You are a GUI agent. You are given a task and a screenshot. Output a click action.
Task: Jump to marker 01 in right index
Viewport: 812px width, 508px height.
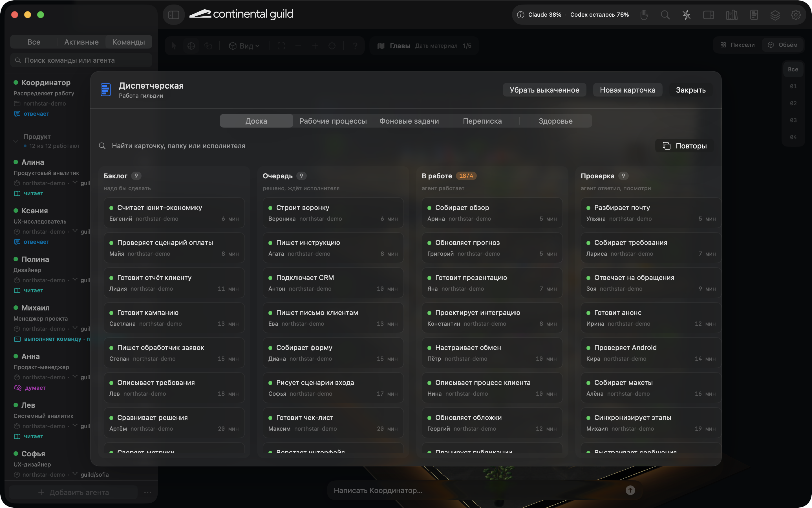[x=793, y=86]
